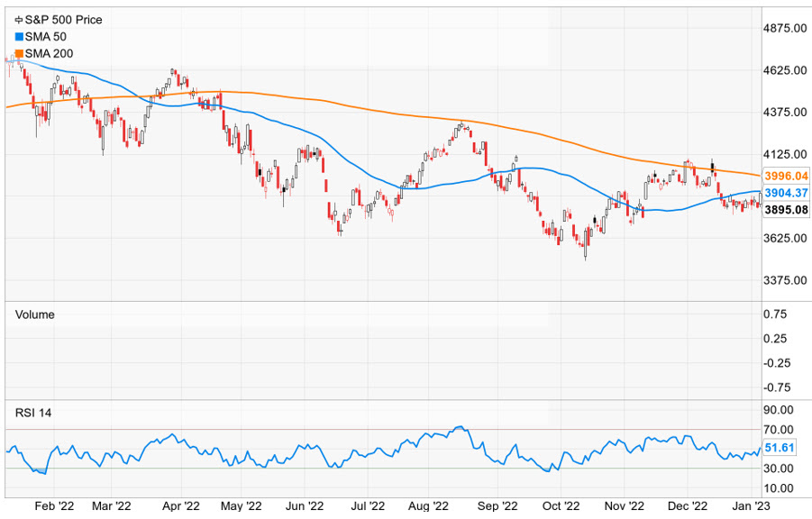Image resolution: width=812 pixels, height=519 pixels.
Task: Select the SMA 50 legend text
Action: point(45,36)
